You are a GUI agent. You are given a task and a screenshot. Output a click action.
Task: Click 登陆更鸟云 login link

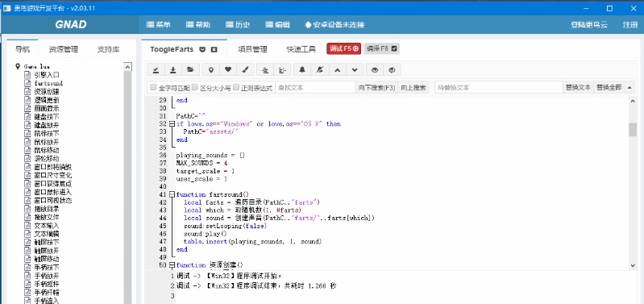click(589, 25)
